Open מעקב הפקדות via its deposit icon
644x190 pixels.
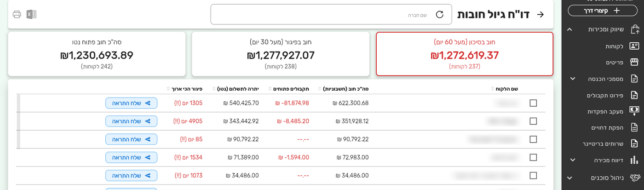(x=634, y=111)
